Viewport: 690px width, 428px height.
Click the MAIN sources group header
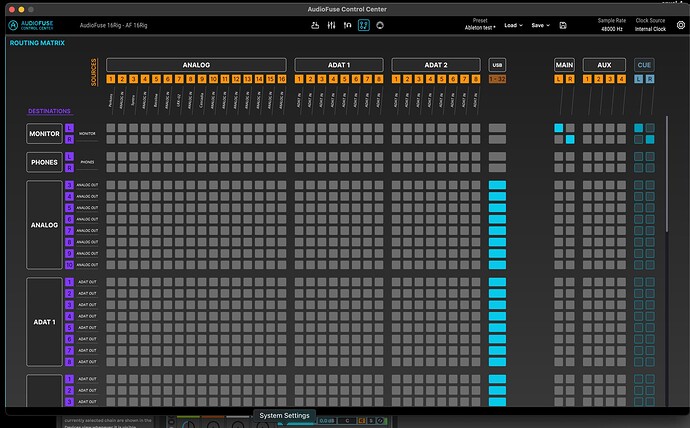pyautogui.click(x=564, y=65)
